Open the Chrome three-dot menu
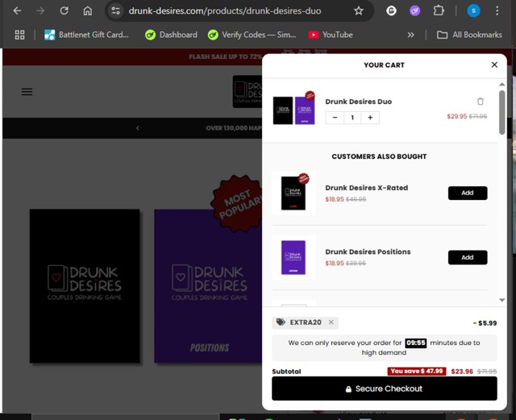This screenshot has height=420, width=516. pos(497,10)
